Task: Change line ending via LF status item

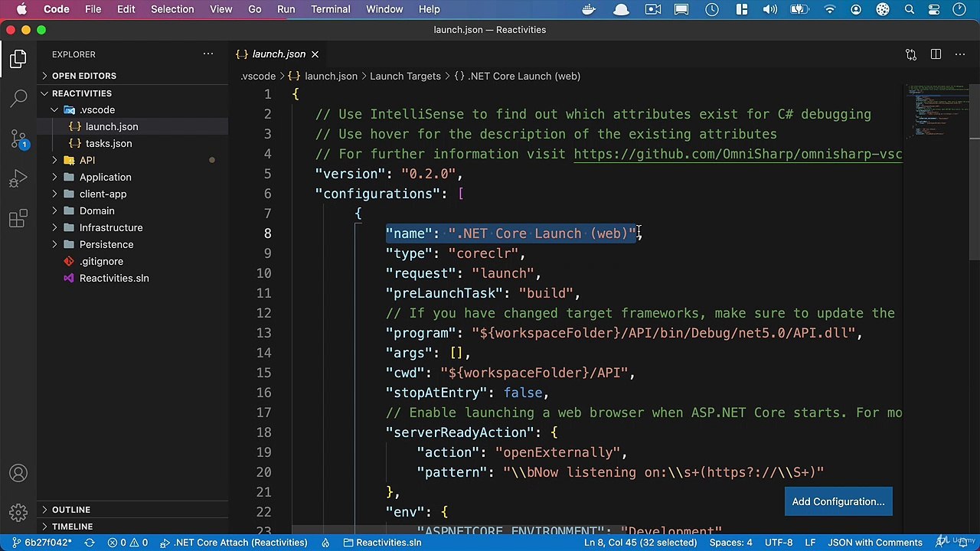Action: coord(812,543)
